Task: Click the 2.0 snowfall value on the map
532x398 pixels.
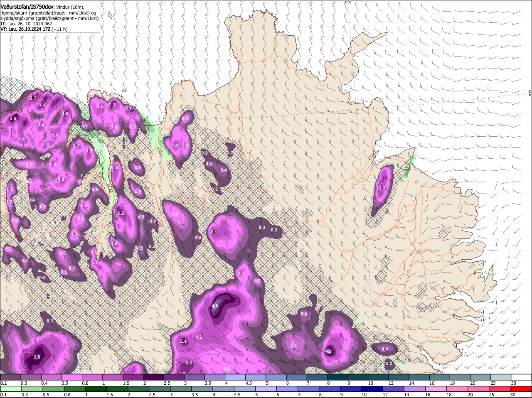Action: point(189,363)
